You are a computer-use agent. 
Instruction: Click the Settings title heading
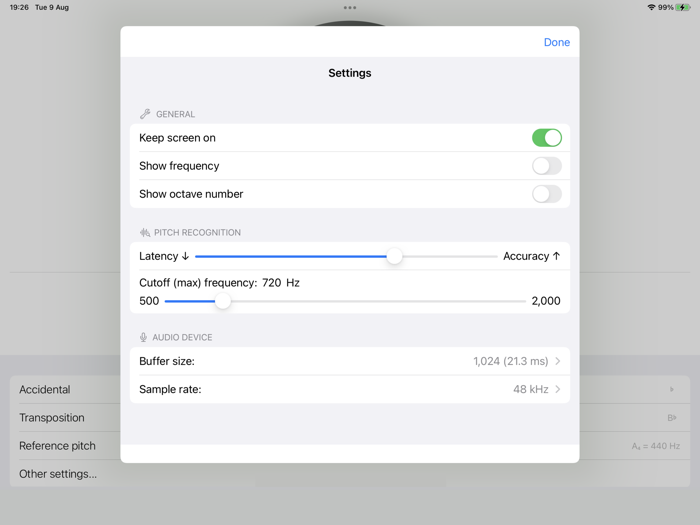[350, 73]
